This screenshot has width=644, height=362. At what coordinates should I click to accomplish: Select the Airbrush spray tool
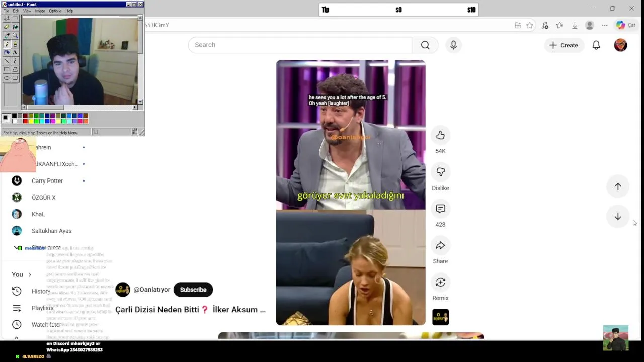pyautogui.click(x=7, y=52)
